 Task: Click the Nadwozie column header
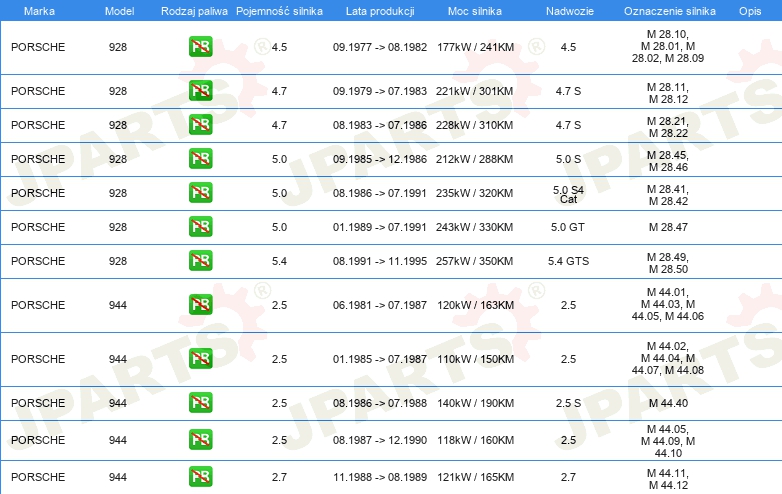tap(570, 11)
